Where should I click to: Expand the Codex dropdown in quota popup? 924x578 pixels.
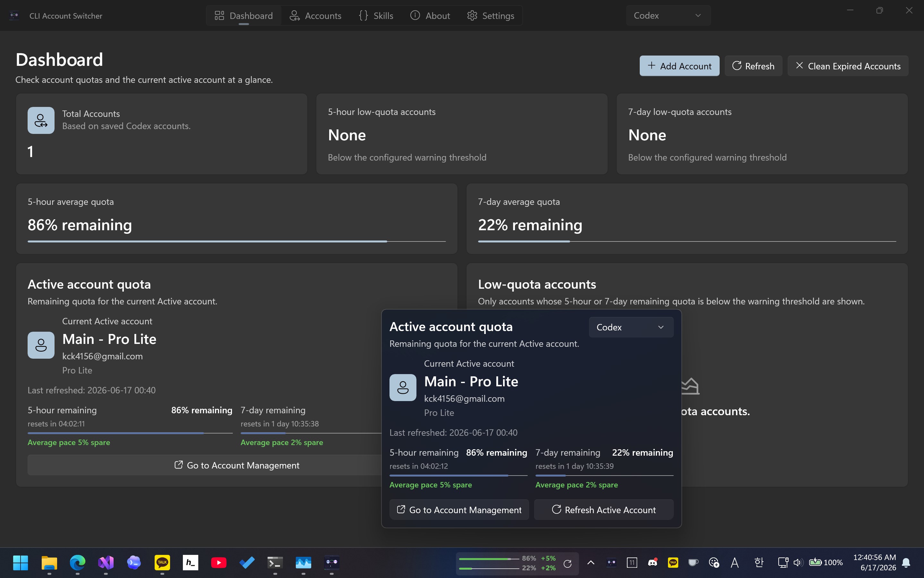tap(631, 327)
